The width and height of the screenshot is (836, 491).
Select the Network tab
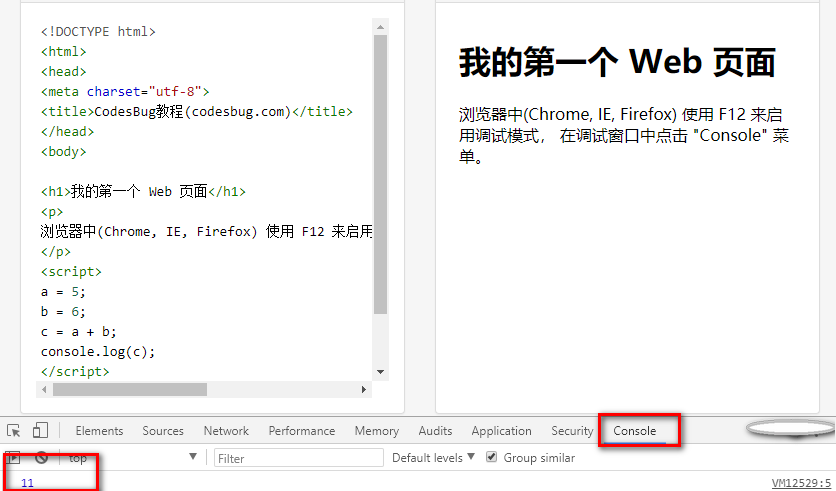(x=226, y=431)
